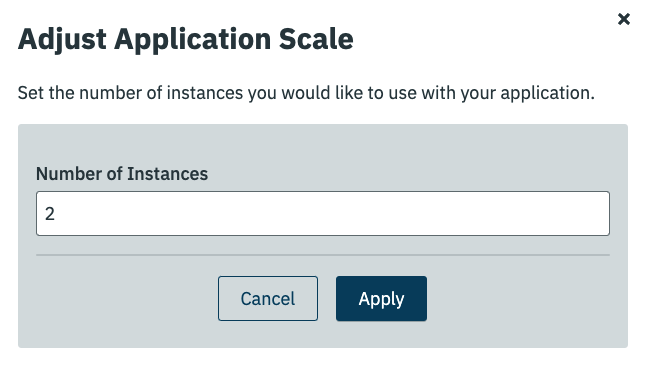Viewport: 647px width, 366px height.
Task: Focus the Number of Instances field
Action: pyautogui.click(x=323, y=213)
